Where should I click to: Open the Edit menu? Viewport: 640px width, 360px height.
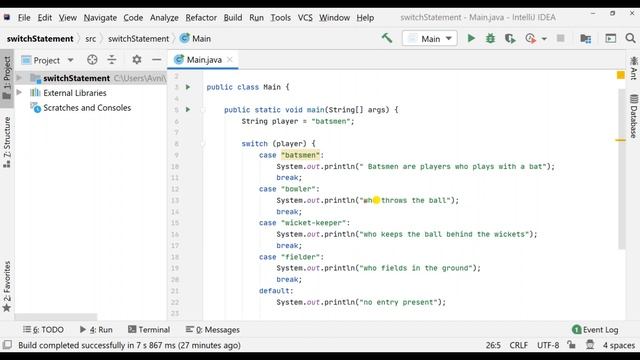(x=44, y=18)
